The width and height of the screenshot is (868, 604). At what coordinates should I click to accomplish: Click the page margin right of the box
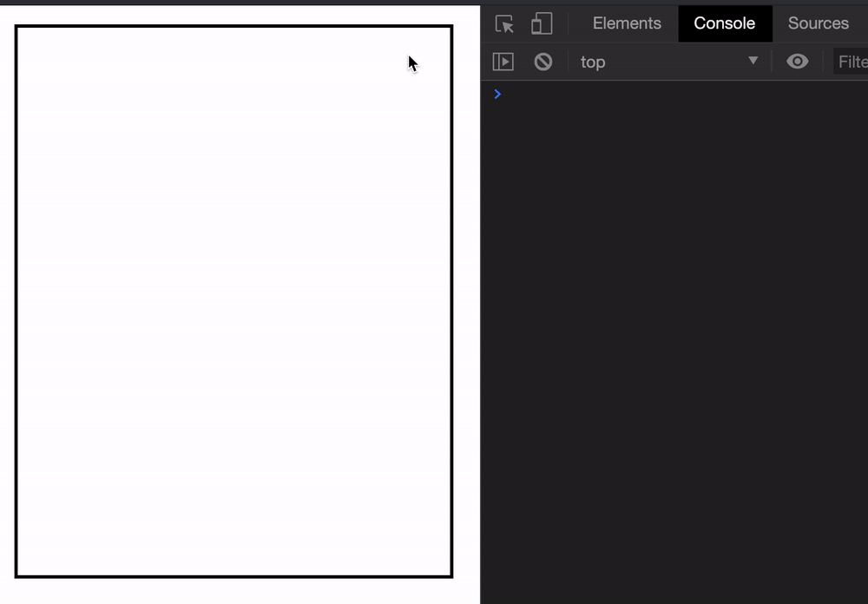click(466, 304)
